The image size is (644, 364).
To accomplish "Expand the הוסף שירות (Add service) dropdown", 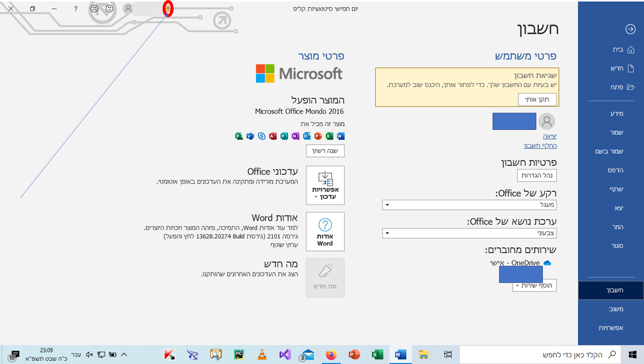I will click(x=535, y=285).
